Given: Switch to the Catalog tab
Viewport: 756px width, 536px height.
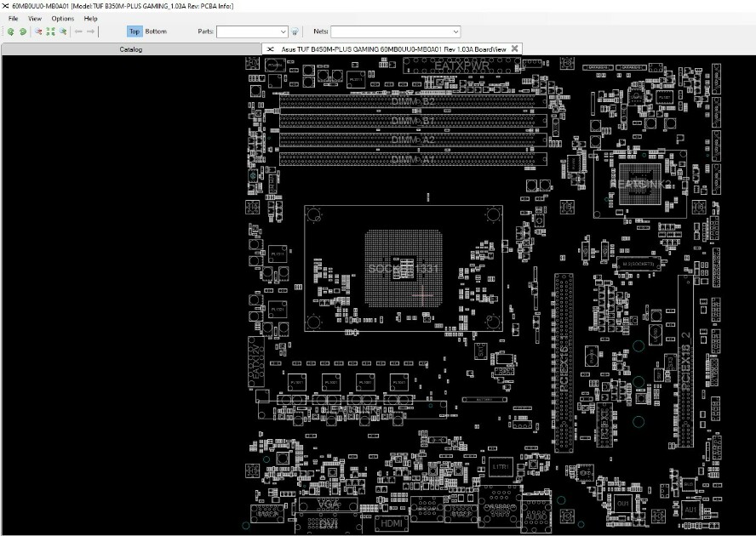Looking at the screenshot, I should [x=130, y=49].
